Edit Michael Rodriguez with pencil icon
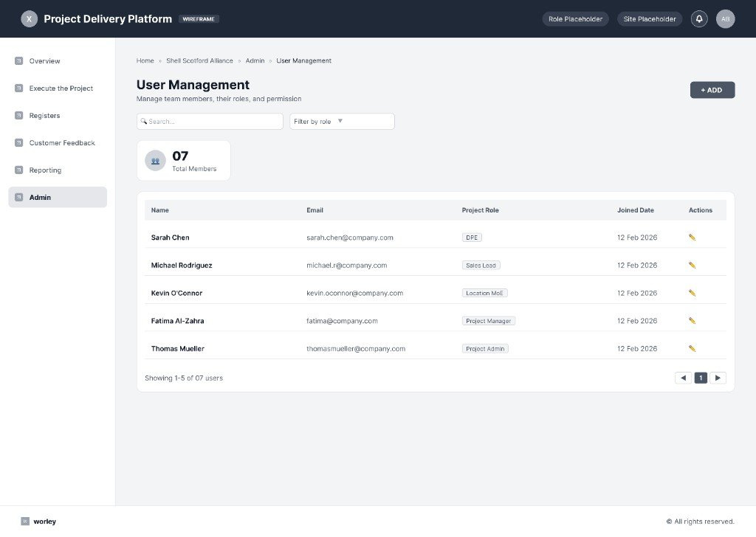Viewport: 756px width, 537px height. (692, 266)
